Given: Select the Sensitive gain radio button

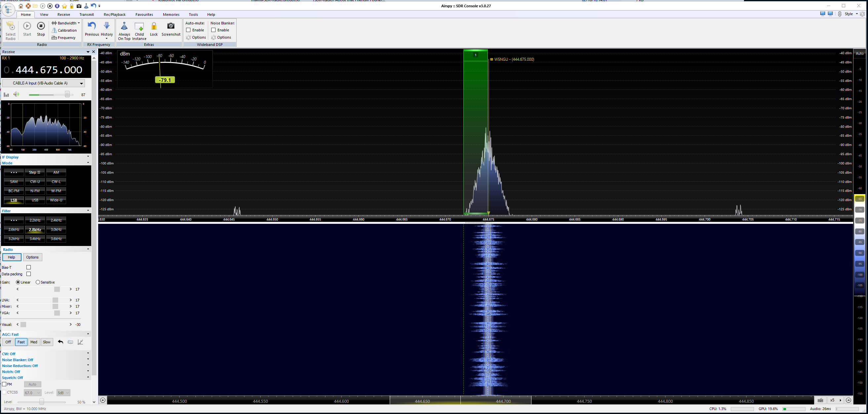Looking at the screenshot, I should pos(38,282).
